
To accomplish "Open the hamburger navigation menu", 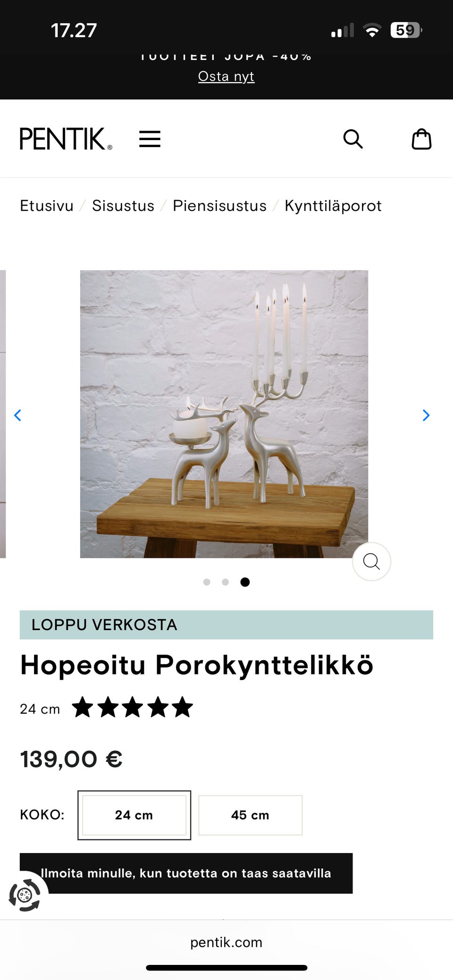I will click(x=150, y=139).
